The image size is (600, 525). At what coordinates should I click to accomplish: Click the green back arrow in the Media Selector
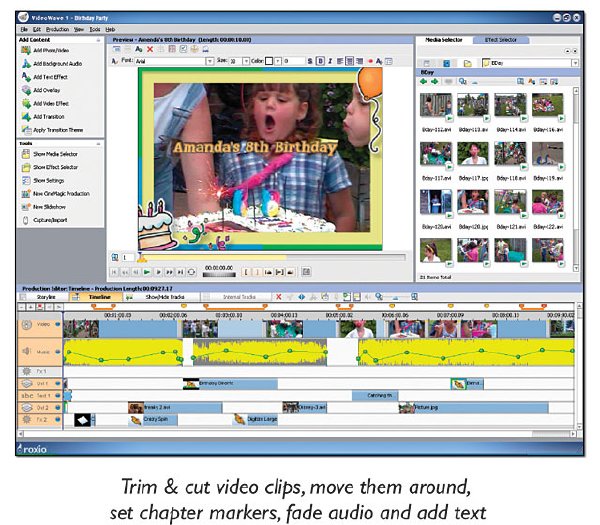[423, 82]
